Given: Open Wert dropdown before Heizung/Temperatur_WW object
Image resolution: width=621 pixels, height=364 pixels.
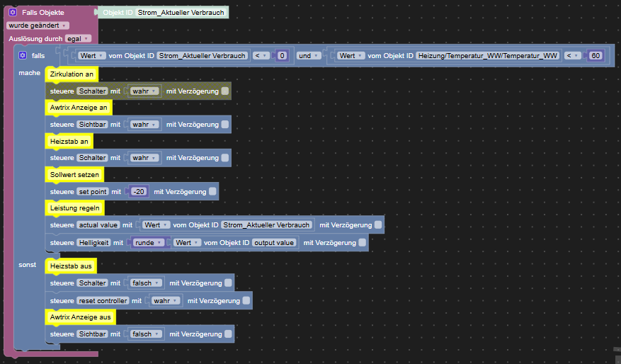Looking at the screenshot, I should tap(351, 55).
